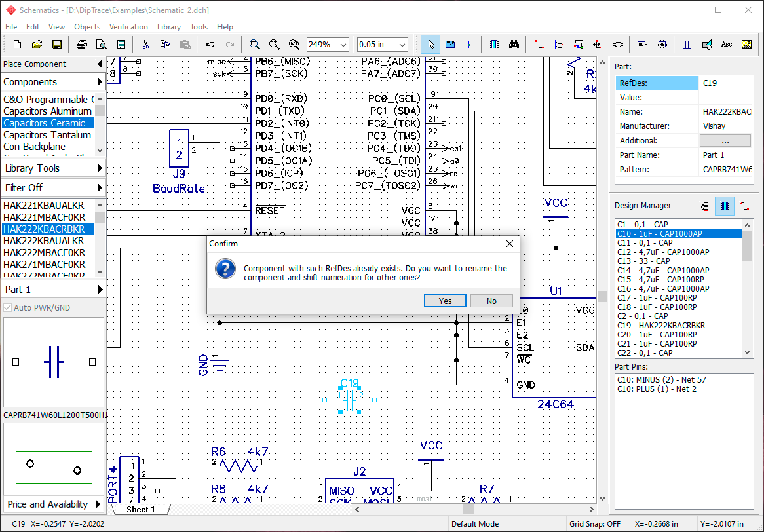Click the Place Picture image icon
Screen dimensions: 764x532
(x=746, y=45)
